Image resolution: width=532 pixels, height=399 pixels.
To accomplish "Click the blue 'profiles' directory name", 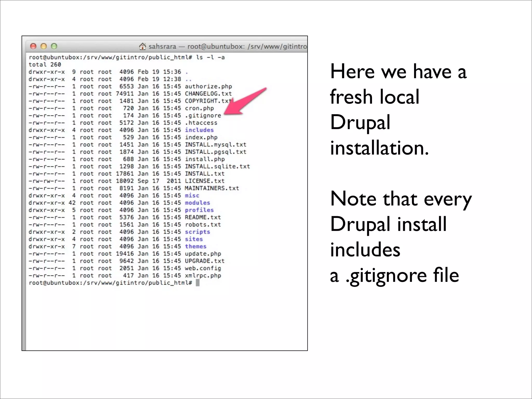I will pyautogui.click(x=199, y=210).
